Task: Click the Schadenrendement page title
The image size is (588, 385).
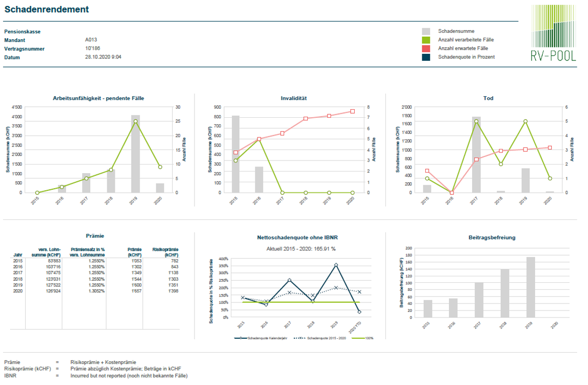Action: click(x=46, y=10)
